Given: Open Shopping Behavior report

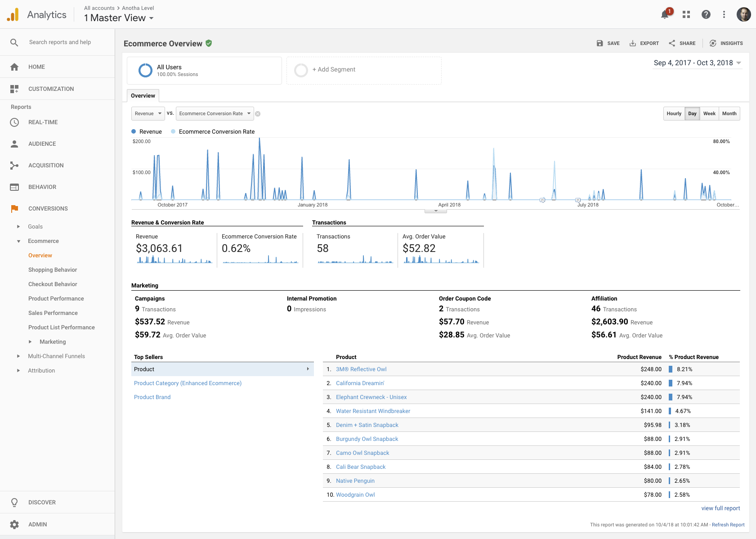Looking at the screenshot, I should coord(53,270).
